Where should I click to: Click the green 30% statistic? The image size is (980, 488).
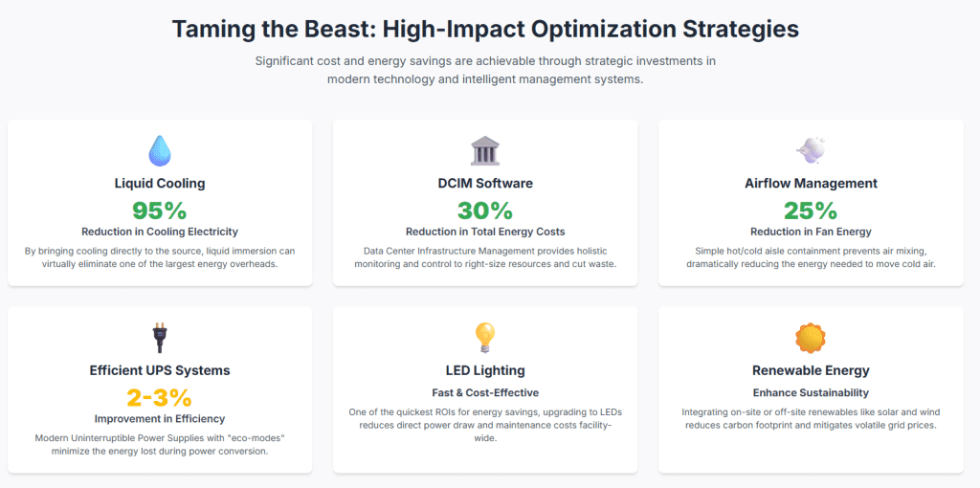point(485,210)
